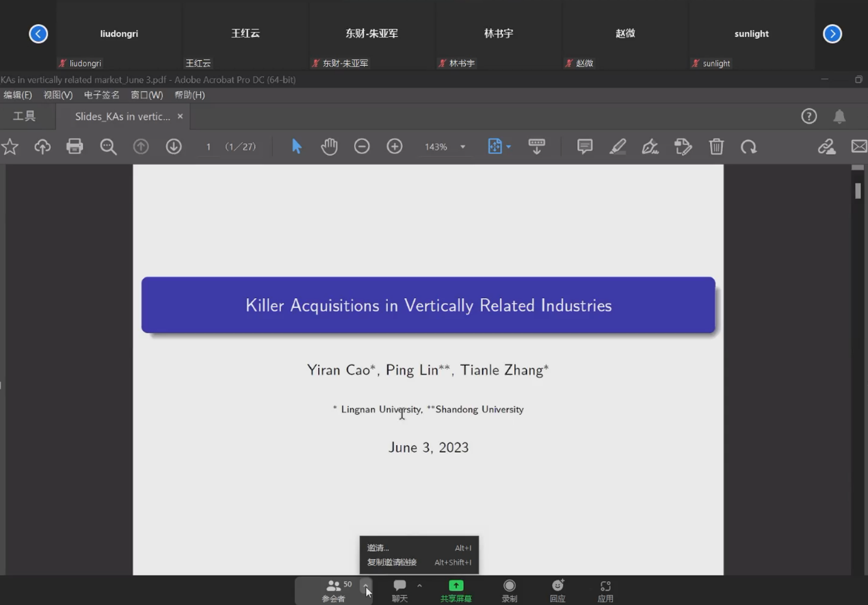Select the highlighter pen tool
Image resolution: width=868 pixels, height=605 pixels.
[618, 146]
